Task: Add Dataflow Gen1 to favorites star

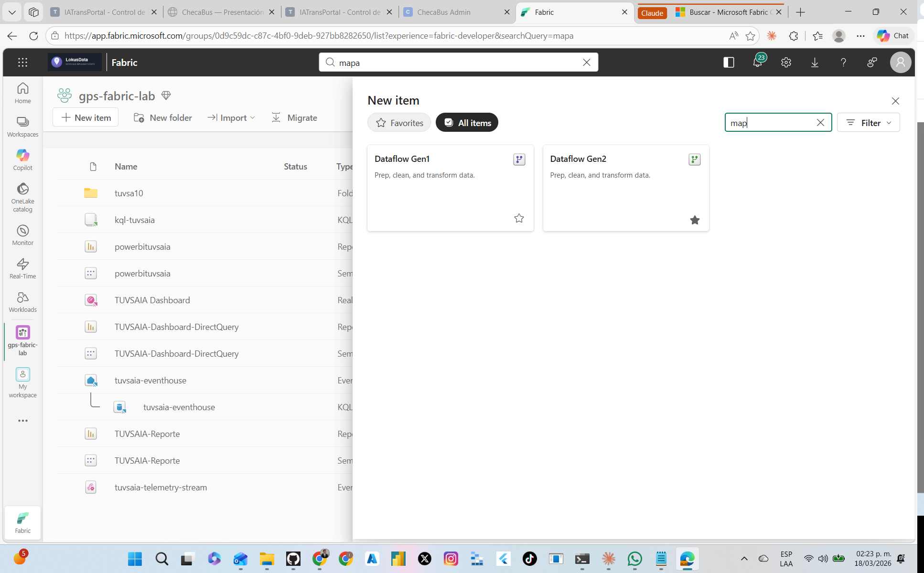Action: 519,218
